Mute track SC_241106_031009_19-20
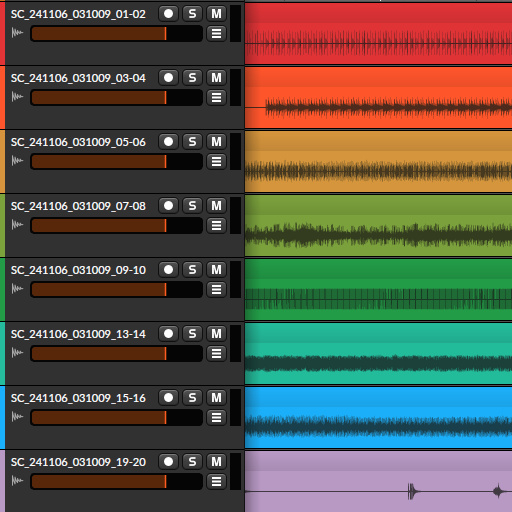The height and width of the screenshot is (512, 512). (x=216, y=462)
